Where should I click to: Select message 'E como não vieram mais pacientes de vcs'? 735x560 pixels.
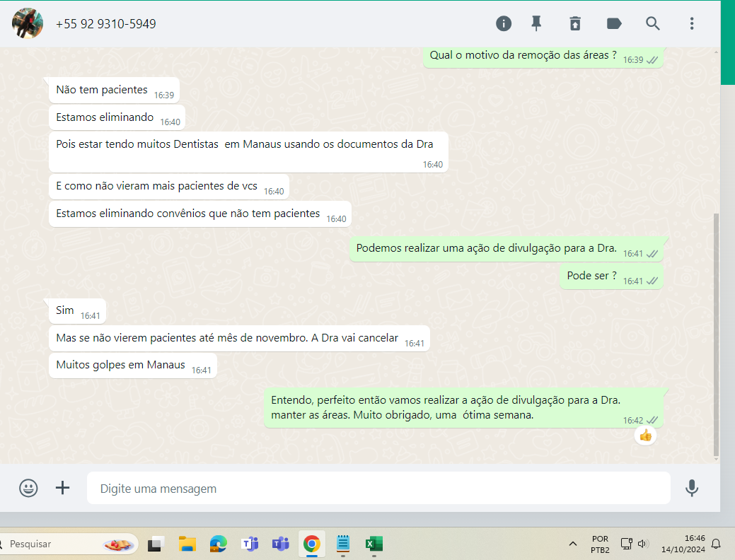pyautogui.click(x=169, y=187)
